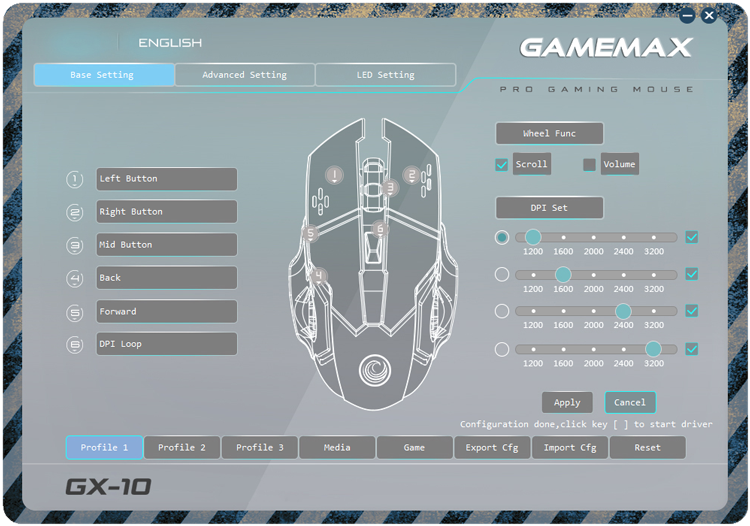Click the swirl logo on mouse diagram

point(375,370)
